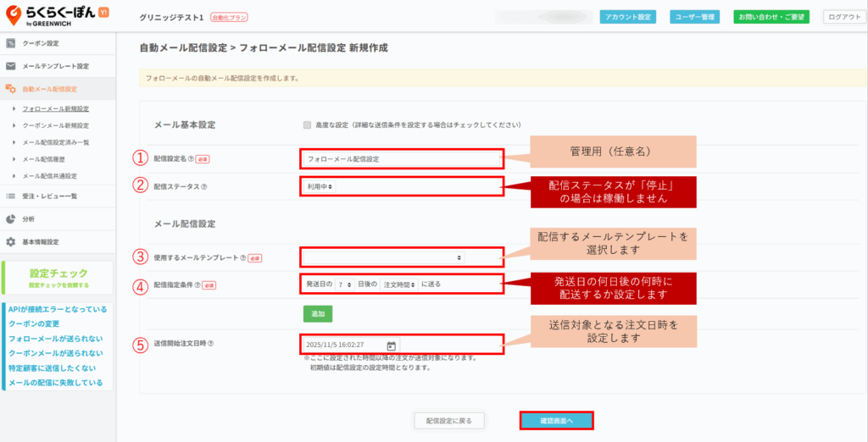Click the 確認画面へ button
This screenshot has height=442, width=868.
[x=556, y=421]
